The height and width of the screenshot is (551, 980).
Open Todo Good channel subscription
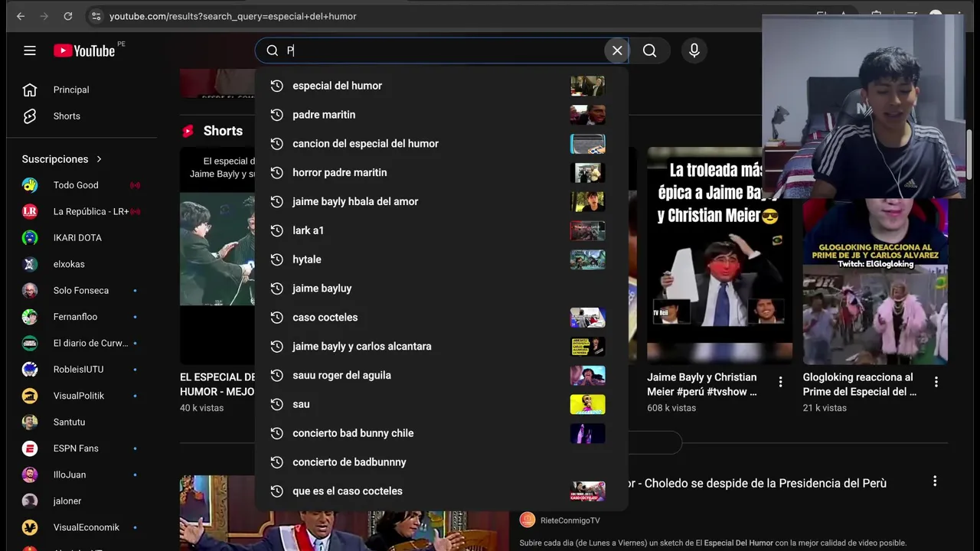click(82, 185)
